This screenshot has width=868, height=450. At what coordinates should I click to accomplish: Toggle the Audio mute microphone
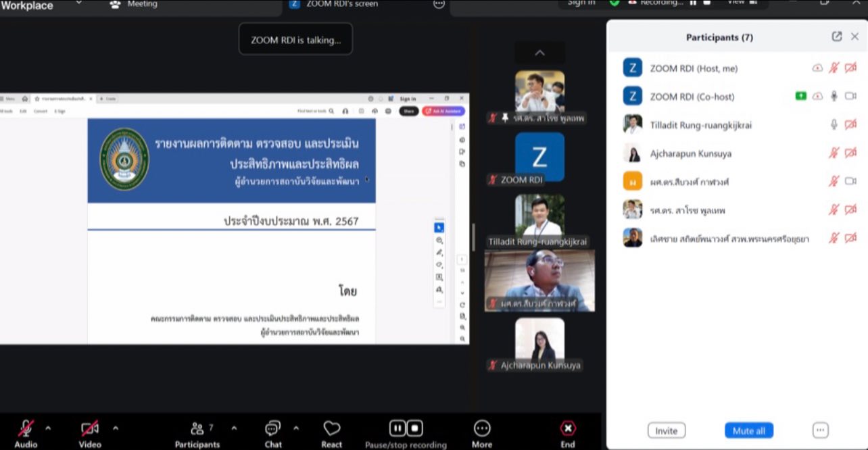26,428
